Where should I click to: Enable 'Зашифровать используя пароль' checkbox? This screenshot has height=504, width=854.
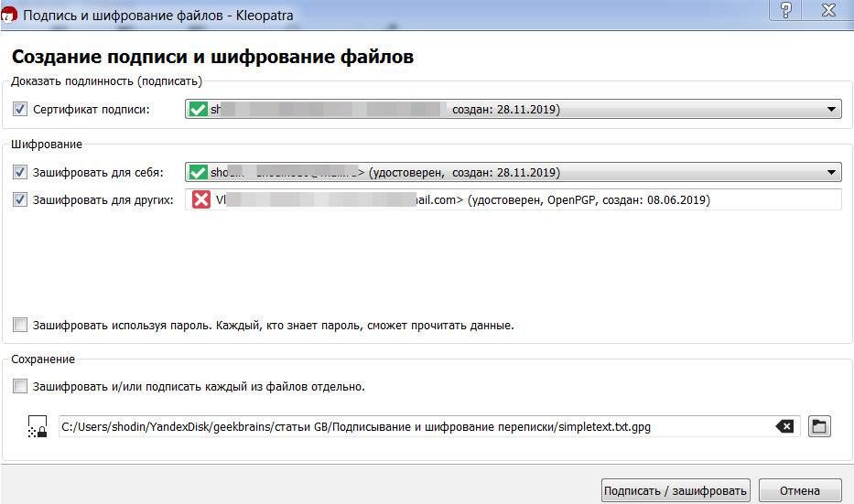19,325
